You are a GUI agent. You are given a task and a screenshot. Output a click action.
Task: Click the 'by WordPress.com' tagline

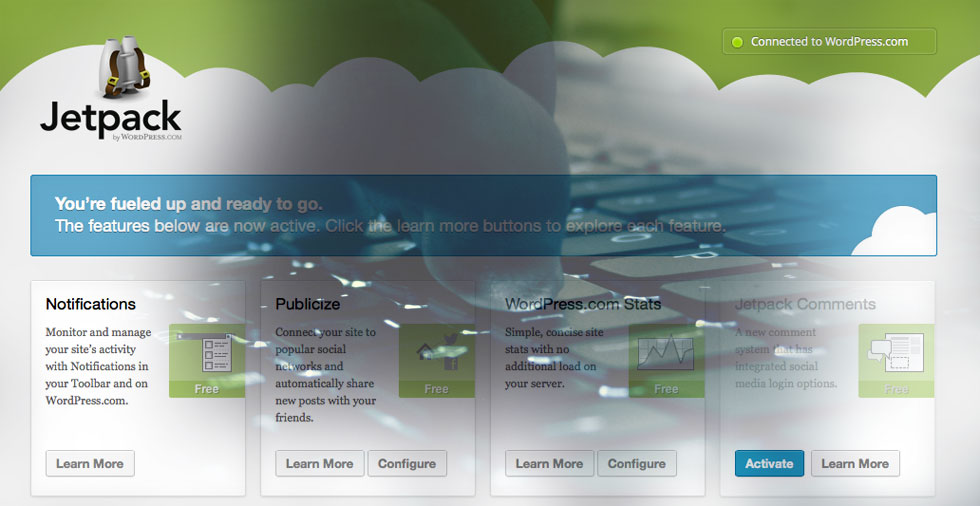click(x=148, y=137)
